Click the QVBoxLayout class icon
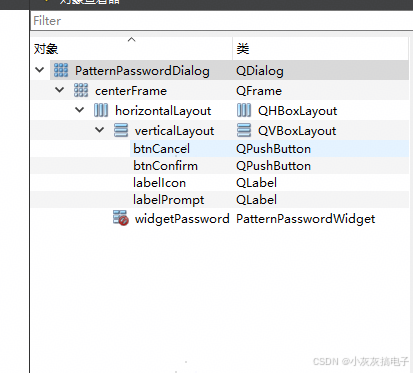 (244, 130)
